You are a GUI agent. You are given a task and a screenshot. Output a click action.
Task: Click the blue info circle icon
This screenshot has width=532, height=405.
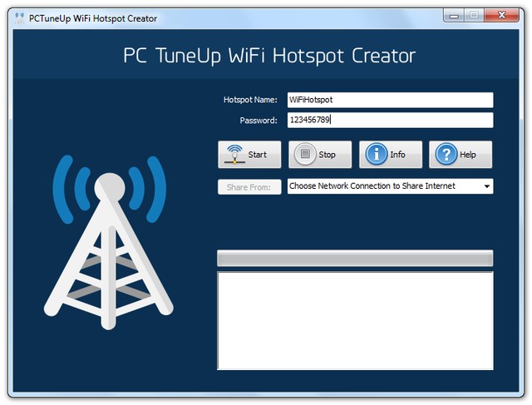point(376,154)
